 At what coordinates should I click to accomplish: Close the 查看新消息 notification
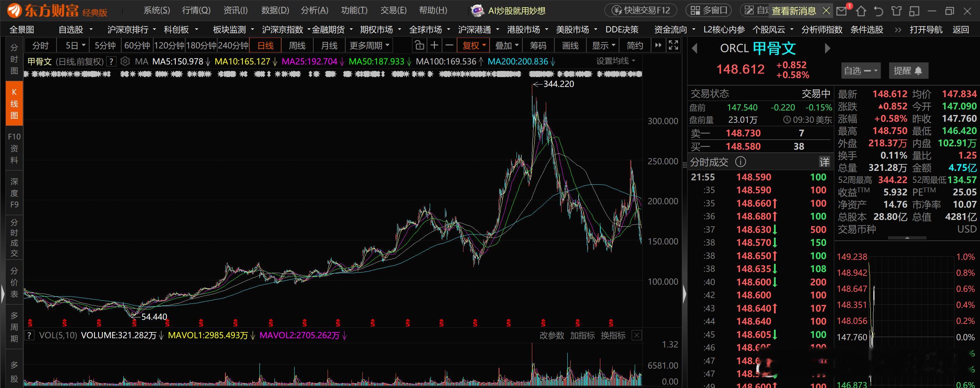pyautogui.click(x=826, y=11)
